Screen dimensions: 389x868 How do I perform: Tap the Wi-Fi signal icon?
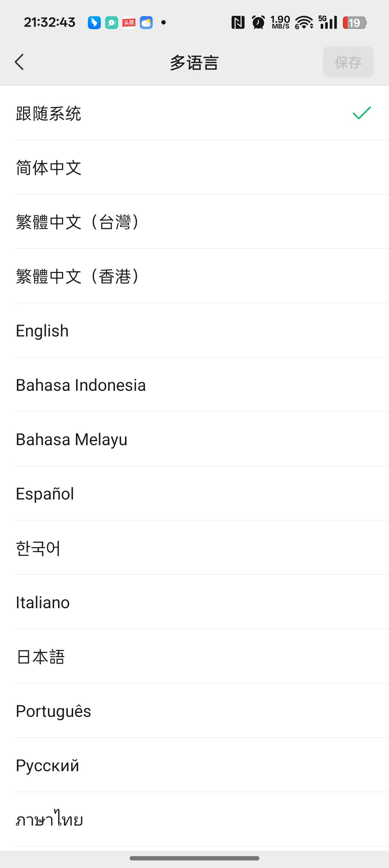click(x=304, y=22)
